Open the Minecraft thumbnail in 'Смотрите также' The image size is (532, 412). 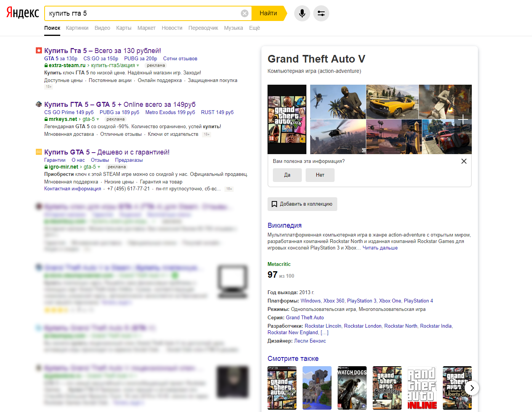(x=317, y=388)
